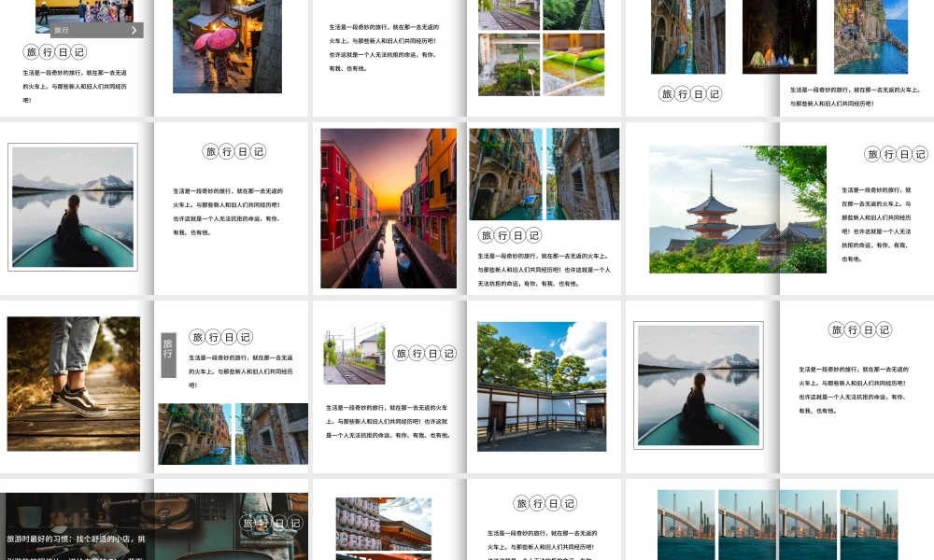Select the 旅行日记 heading above the sneakers page text
The width and height of the screenshot is (934, 560).
point(221,337)
